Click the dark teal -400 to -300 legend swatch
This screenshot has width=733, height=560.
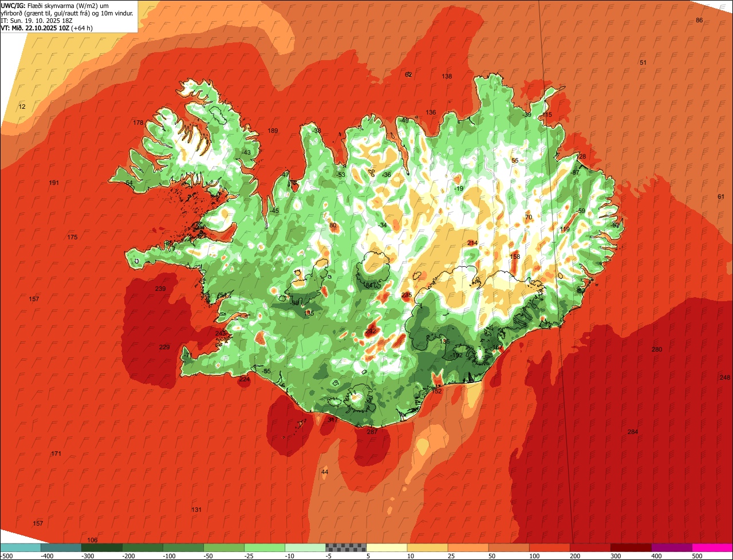61,547
